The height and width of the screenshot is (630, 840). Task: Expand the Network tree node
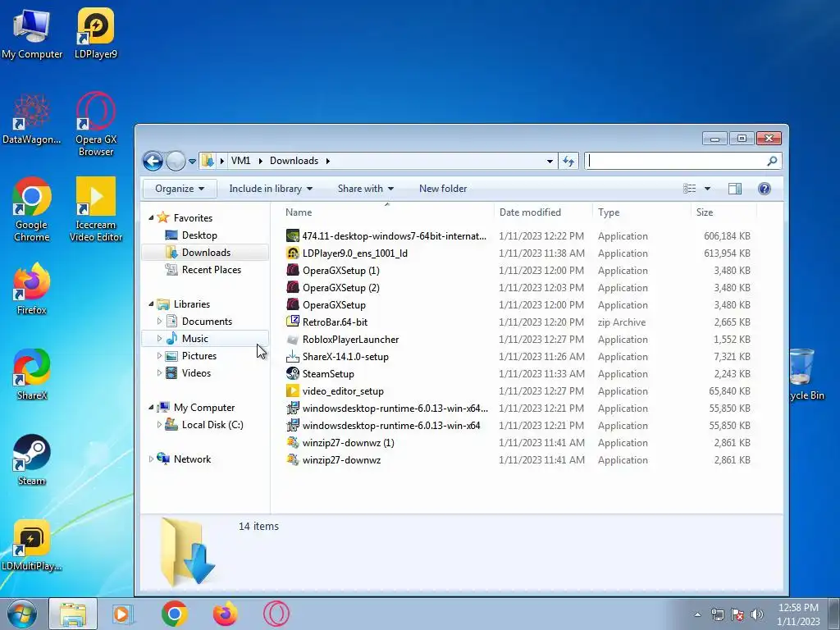tap(151, 459)
